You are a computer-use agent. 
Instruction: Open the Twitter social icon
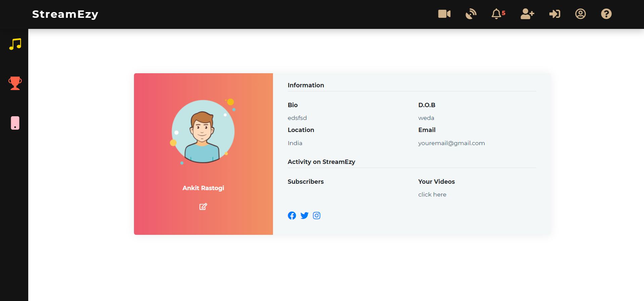tap(304, 216)
